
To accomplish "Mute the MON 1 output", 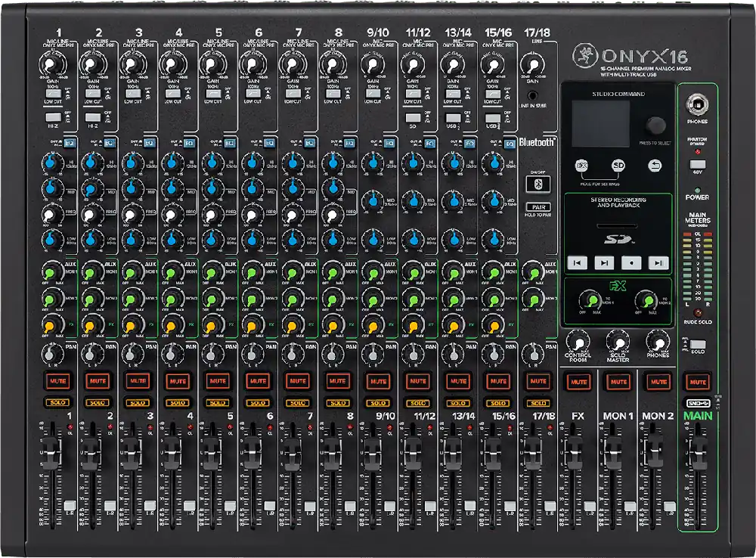I will click(618, 382).
